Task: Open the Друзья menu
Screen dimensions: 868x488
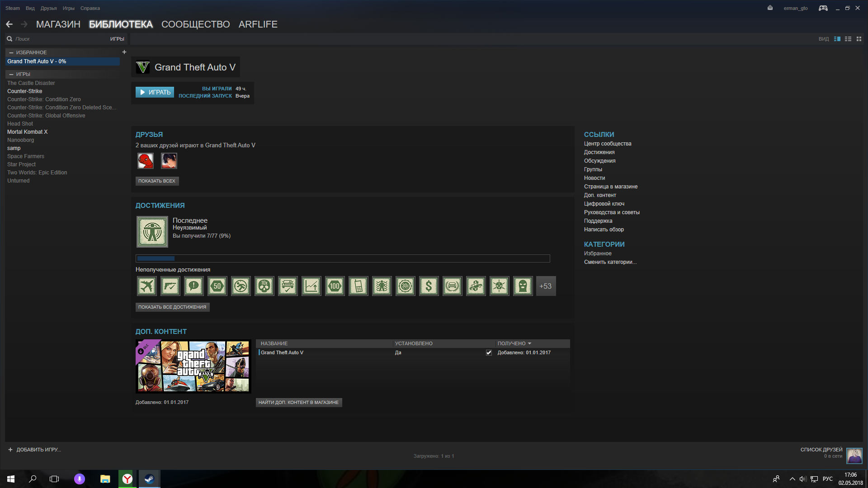Action: click(x=48, y=8)
